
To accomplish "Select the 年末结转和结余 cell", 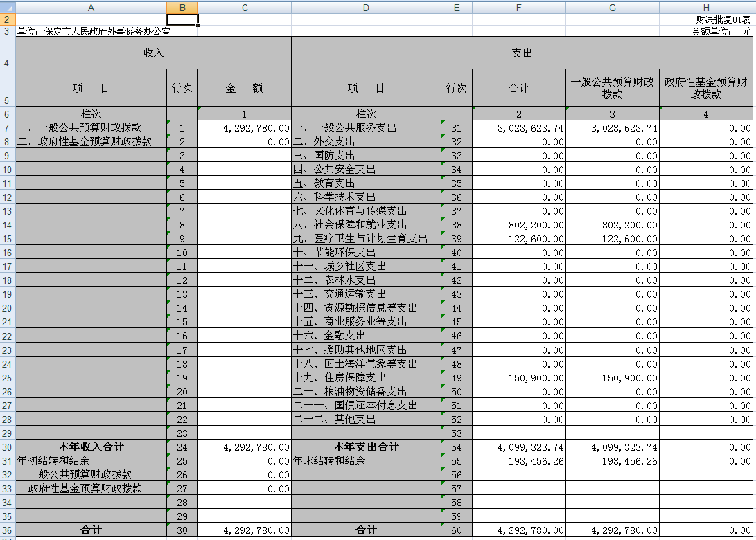I will coord(366,460).
